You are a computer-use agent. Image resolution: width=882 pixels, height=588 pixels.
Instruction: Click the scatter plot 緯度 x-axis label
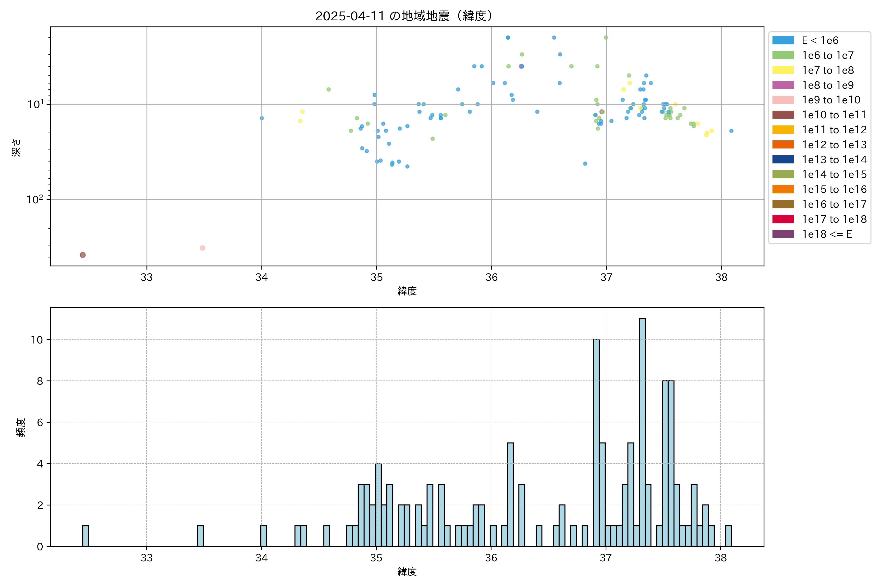click(407, 291)
